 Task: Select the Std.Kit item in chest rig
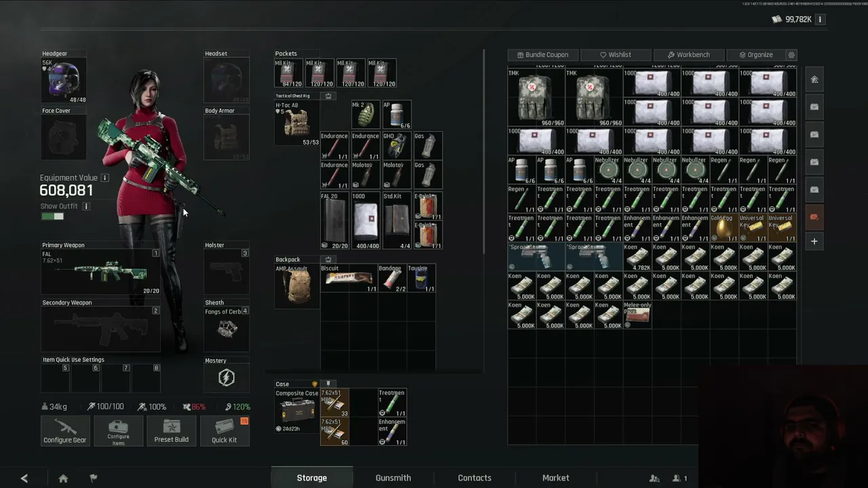[x=397, y=221]
